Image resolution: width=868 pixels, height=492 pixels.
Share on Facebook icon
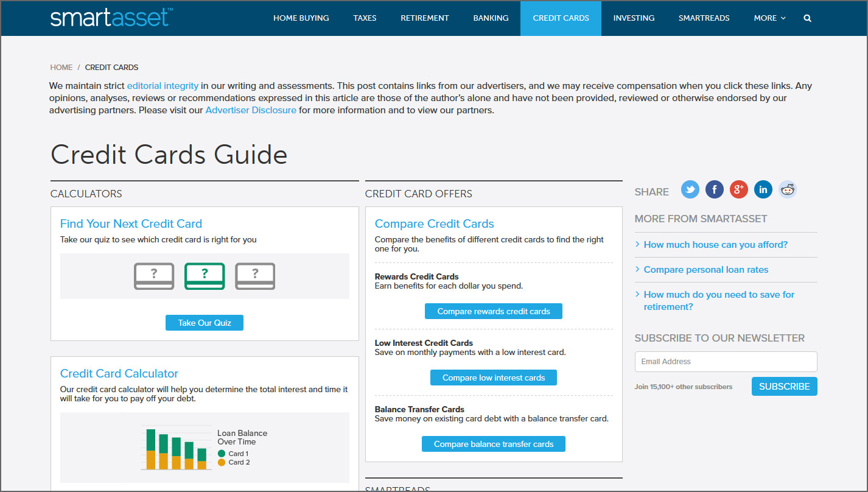715,189
